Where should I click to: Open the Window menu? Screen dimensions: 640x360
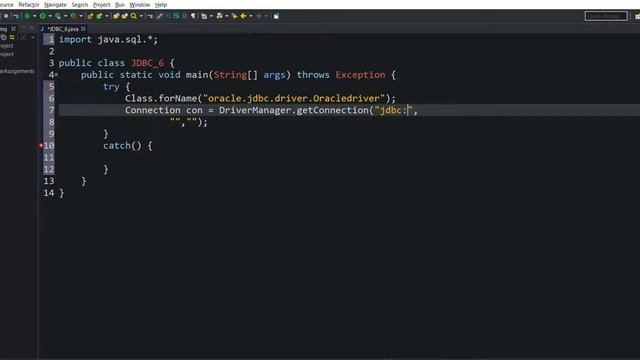click(140, 4)
